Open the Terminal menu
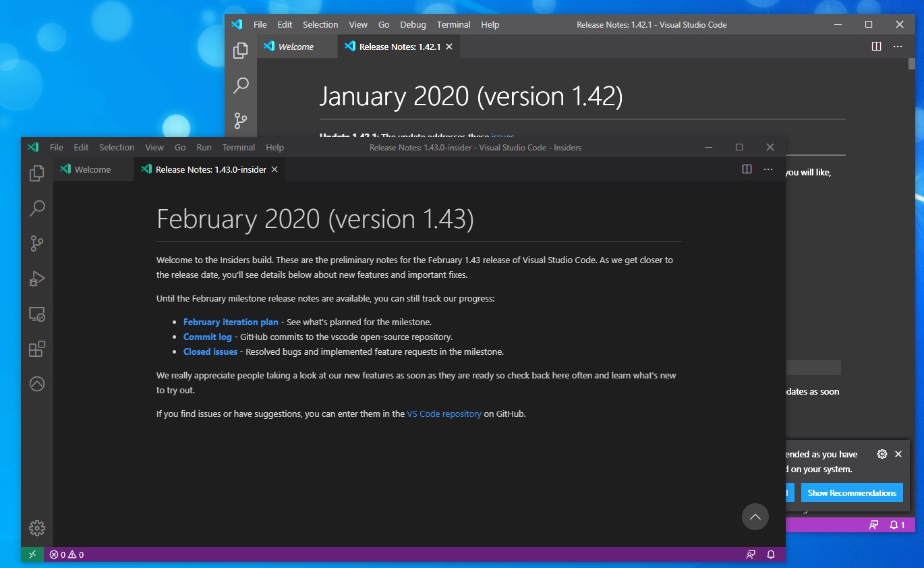 tap(238, 147)
